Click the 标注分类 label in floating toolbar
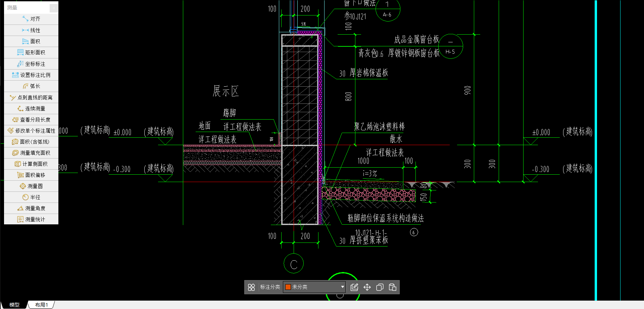Image resolution: width=644 pixels, height=309 pixels. coord(270,287)
